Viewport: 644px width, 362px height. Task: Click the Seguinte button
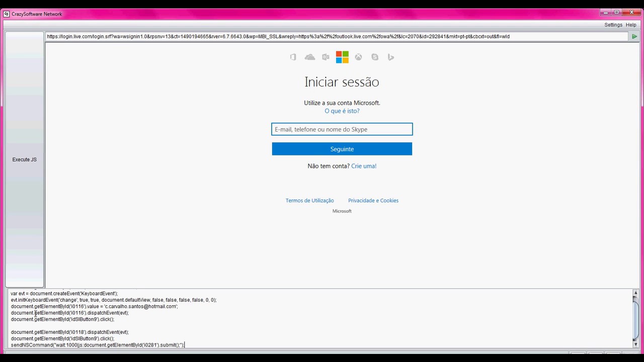[x=342, y=149]
